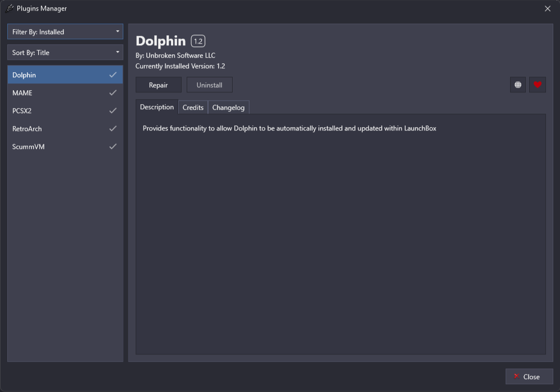This screenshot has width=560, height=392.
Task: Click the arrow on the Sort By combo box
Action: [x=118, y=53]
